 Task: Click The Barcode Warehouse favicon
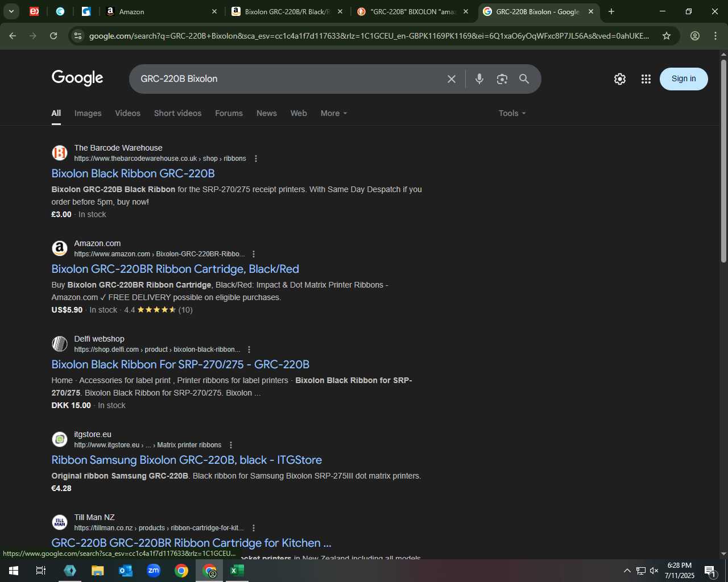pos(60,153)
